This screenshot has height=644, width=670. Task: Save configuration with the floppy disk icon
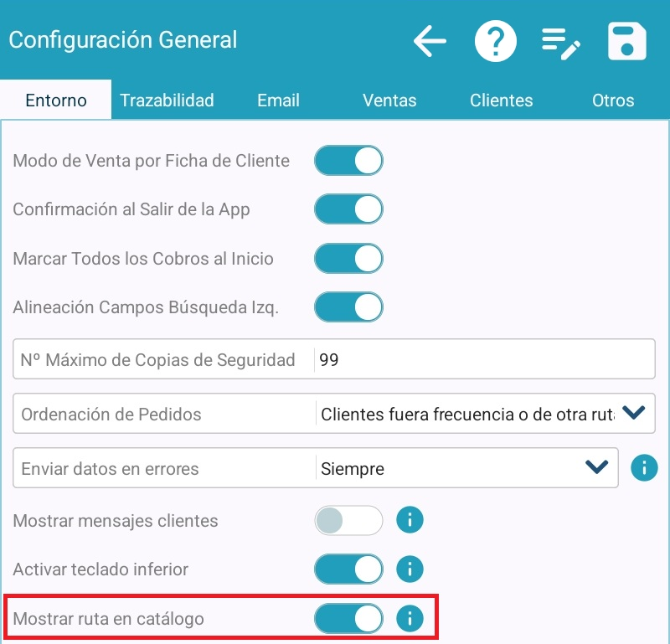pyautogui.click(x=627, y=40)
